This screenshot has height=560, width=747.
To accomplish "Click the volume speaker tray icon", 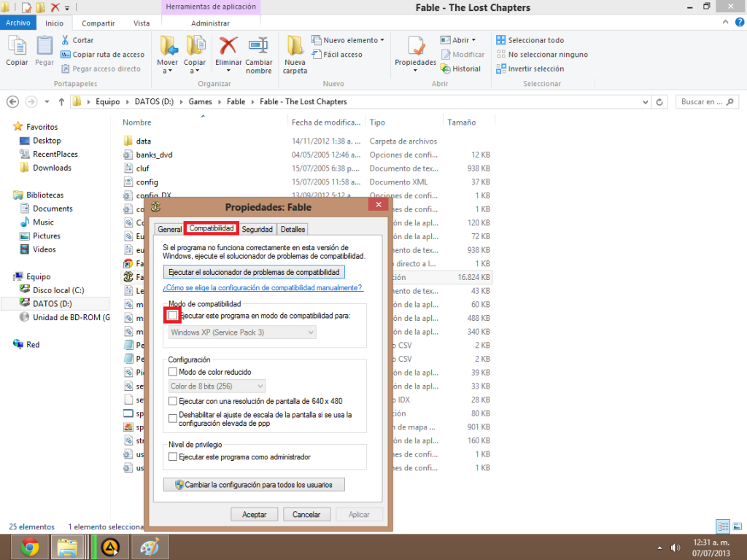I will 675,548.
